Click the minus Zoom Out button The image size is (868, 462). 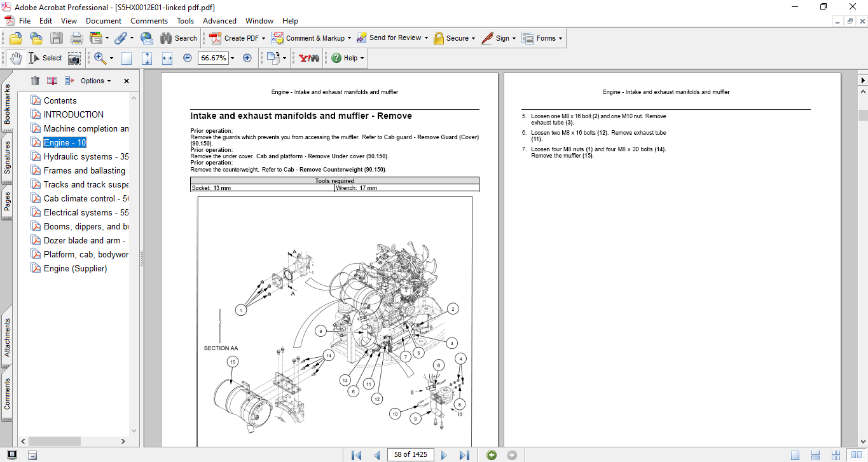[x=188, y=58]
